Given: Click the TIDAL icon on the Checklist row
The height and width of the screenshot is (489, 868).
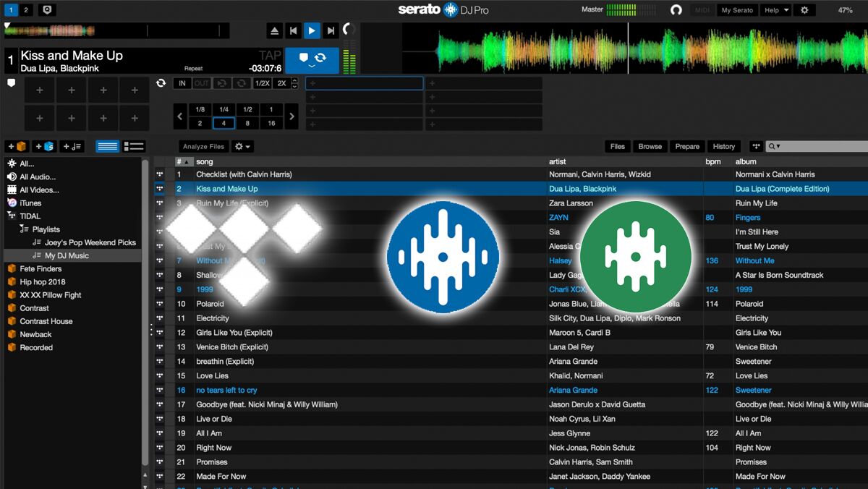Looking at the screenshot, I should (x=160, y=174).
